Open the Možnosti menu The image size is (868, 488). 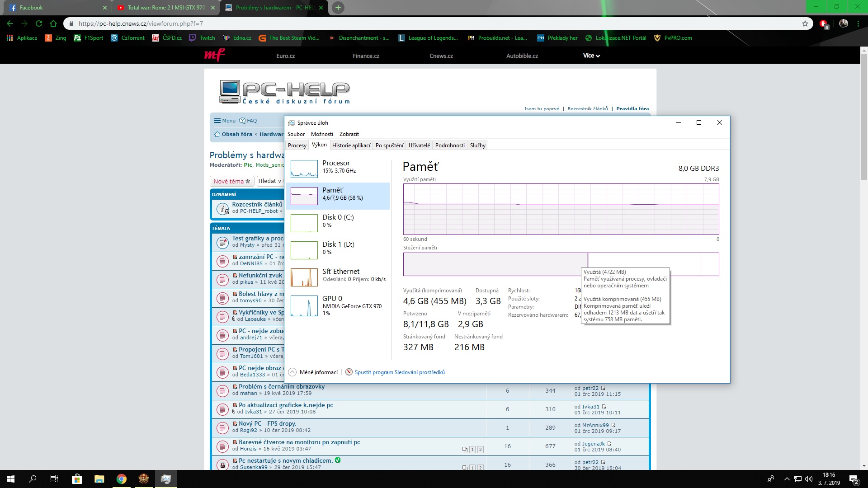tap(322, 134)
